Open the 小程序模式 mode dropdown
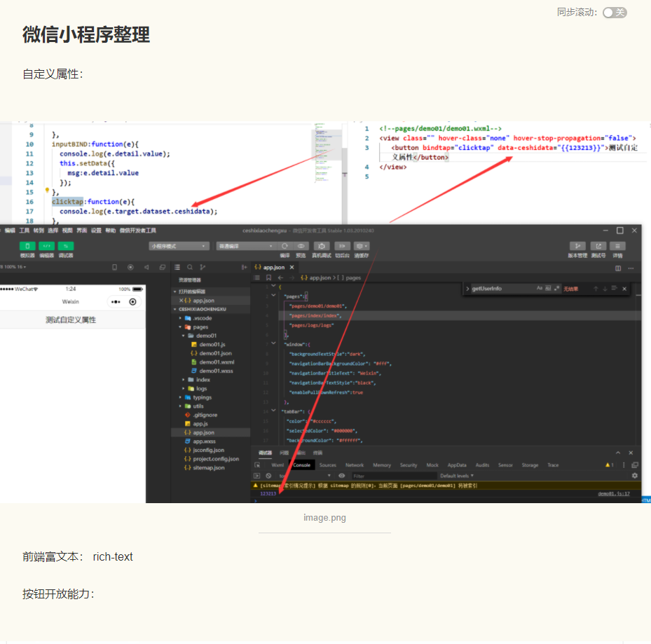The width and height of the screenshot is (651, 644). coord(179,246)
